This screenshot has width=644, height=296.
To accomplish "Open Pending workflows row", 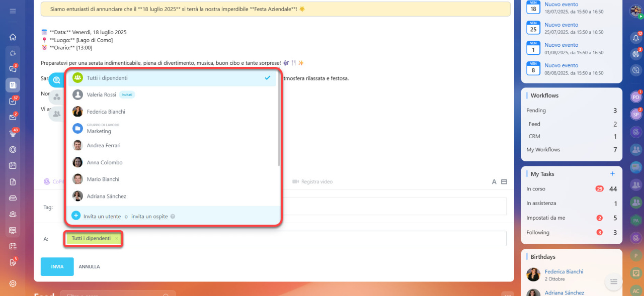I will tap(572, 111).
